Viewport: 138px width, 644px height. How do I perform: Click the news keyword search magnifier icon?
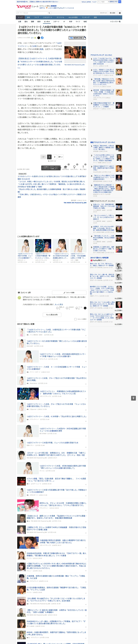[49, 13]
